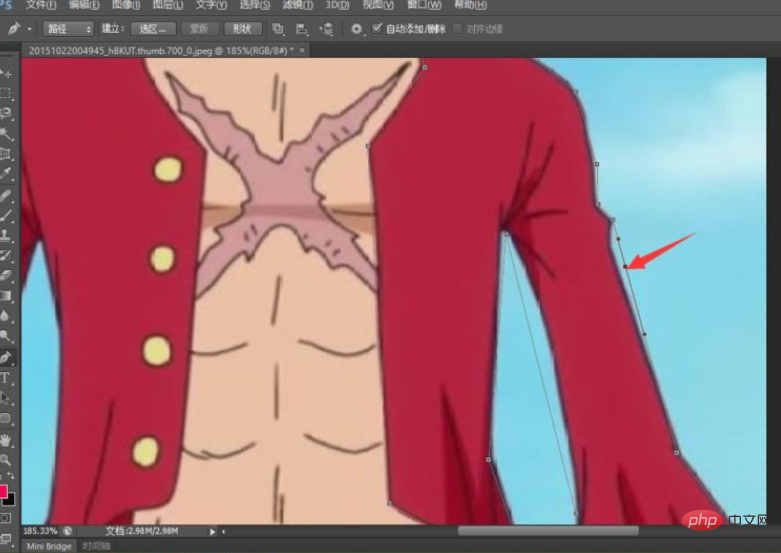Select the Pen tool in toolbox
The height and width of the screenshot is (553, 781).
click(x=6, y=357)
